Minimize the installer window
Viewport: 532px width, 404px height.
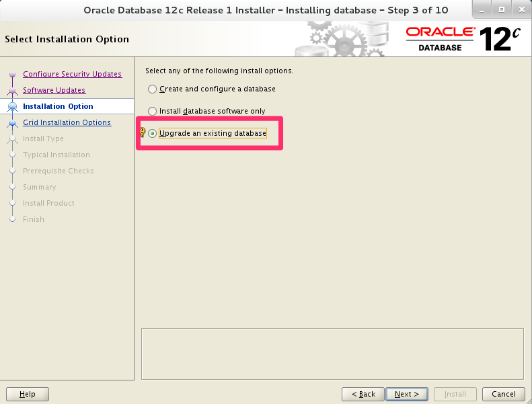[482, 10]
